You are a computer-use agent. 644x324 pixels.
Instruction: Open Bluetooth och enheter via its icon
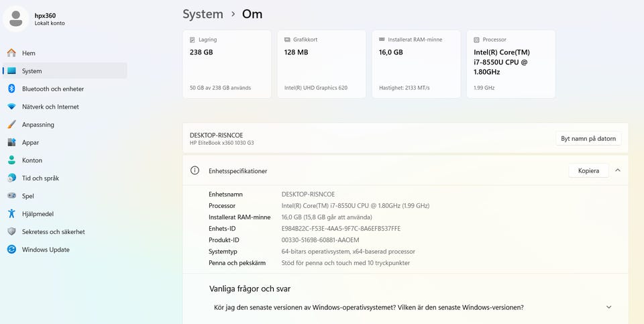[x=11, y=89]
